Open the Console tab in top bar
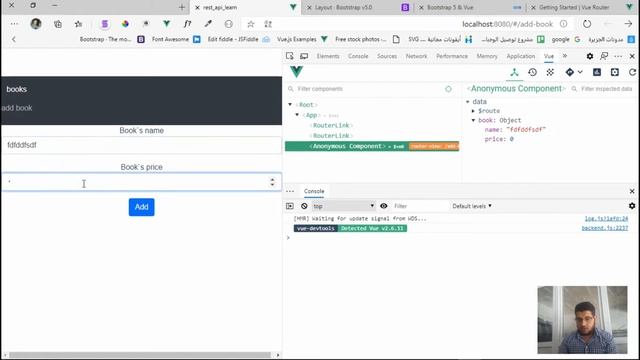The height and width of the screenshot is (360, 640). [x=358, y=56]
